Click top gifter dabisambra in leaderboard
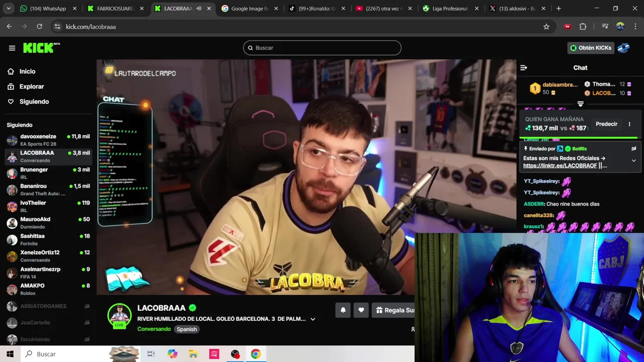 coord(559,85)
